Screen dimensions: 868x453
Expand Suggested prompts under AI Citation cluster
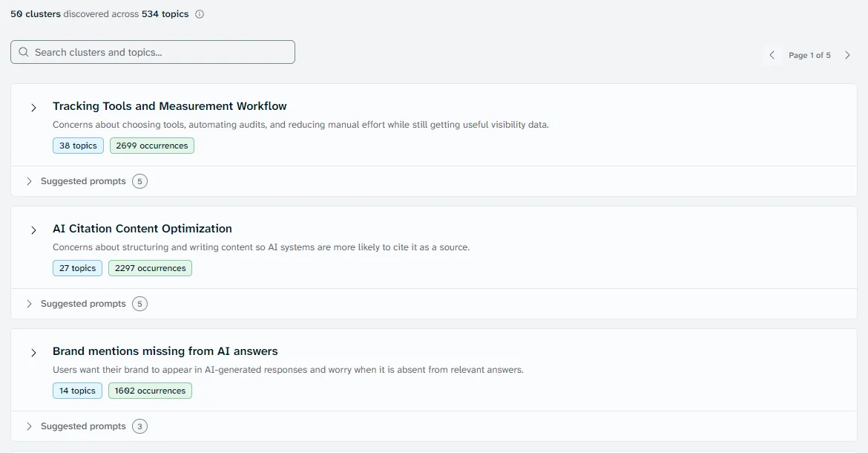30,304
